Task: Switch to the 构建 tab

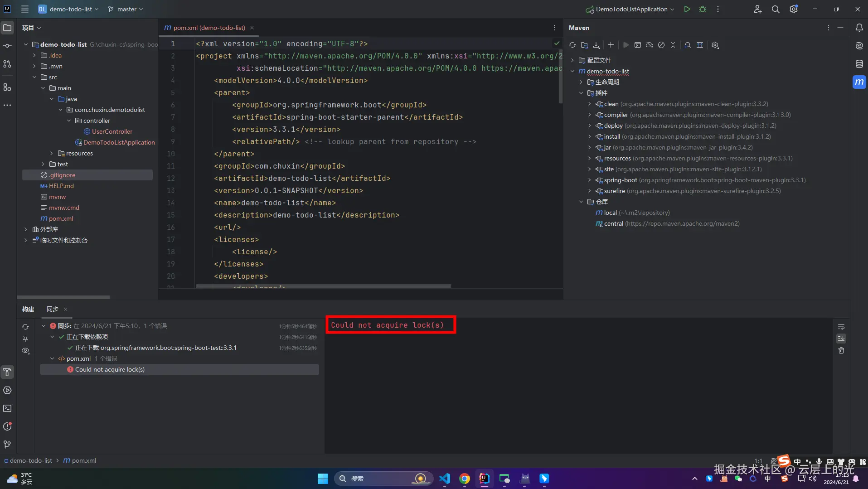Action: point(28,309)
